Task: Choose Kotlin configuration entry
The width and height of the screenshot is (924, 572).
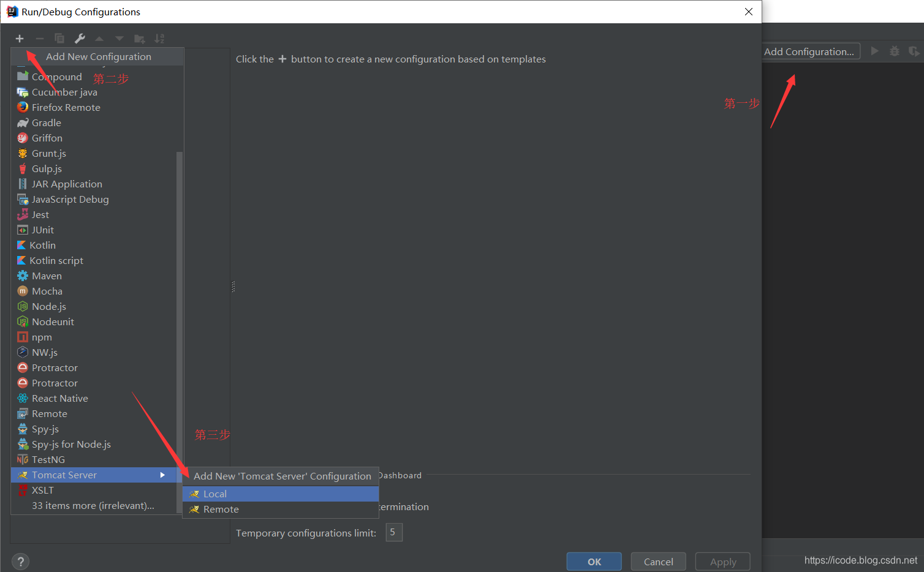Action: 93,245
